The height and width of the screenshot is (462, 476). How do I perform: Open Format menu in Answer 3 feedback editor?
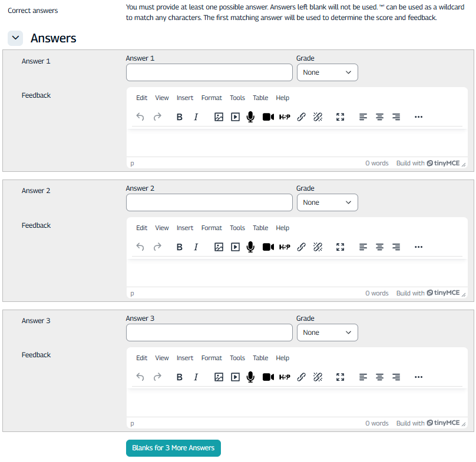click(x=211, y=358)
